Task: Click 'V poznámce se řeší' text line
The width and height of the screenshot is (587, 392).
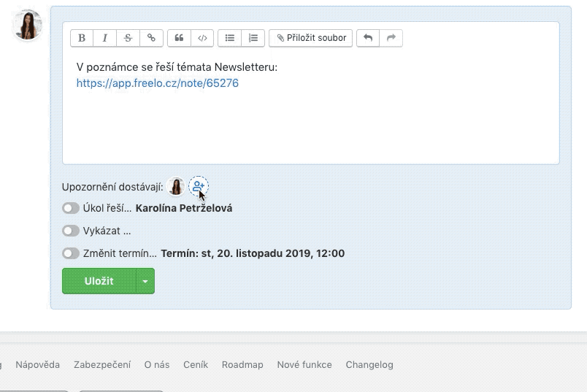Action: (177, 67)
